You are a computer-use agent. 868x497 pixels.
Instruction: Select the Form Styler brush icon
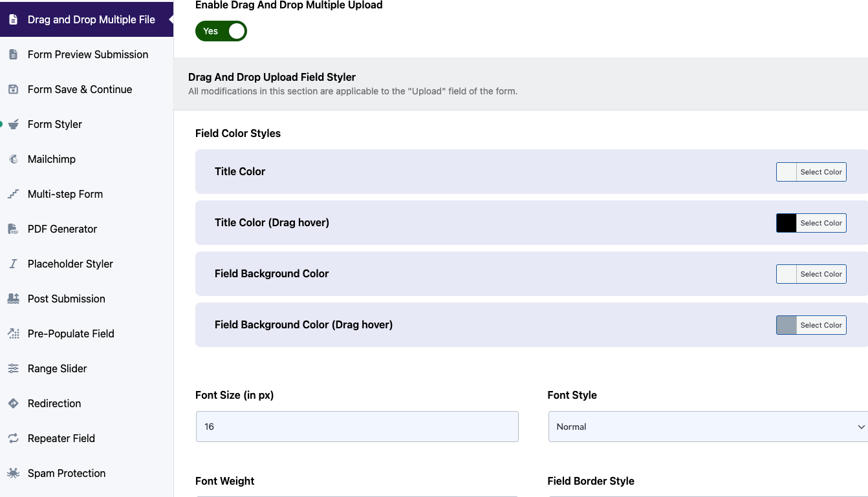click(x=13, y=124)
